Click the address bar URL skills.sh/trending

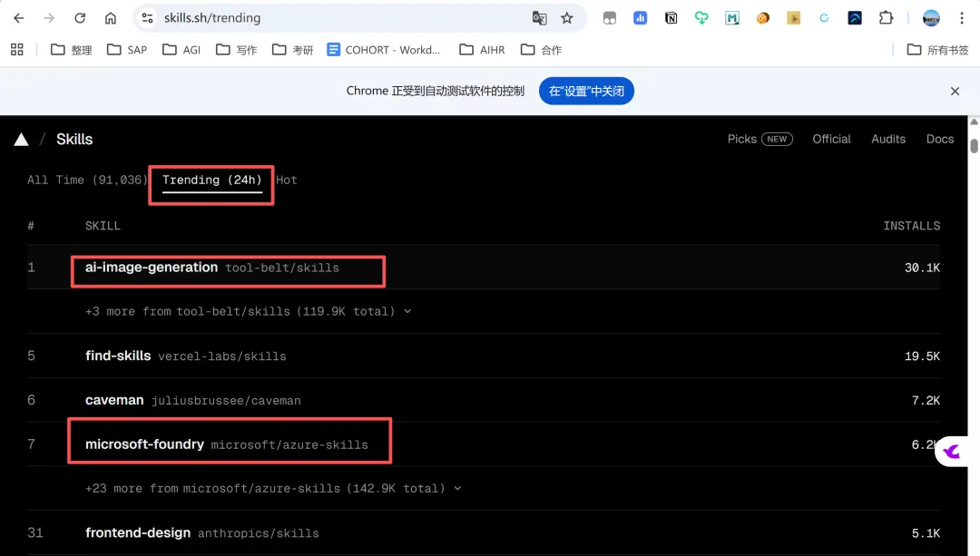[x=211, y=18]
